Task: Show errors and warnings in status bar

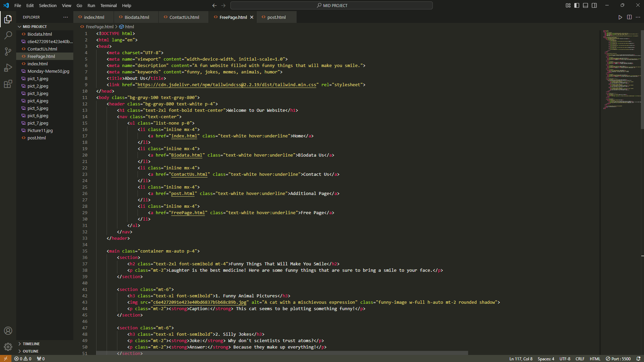Action: [x=23, y=359]
